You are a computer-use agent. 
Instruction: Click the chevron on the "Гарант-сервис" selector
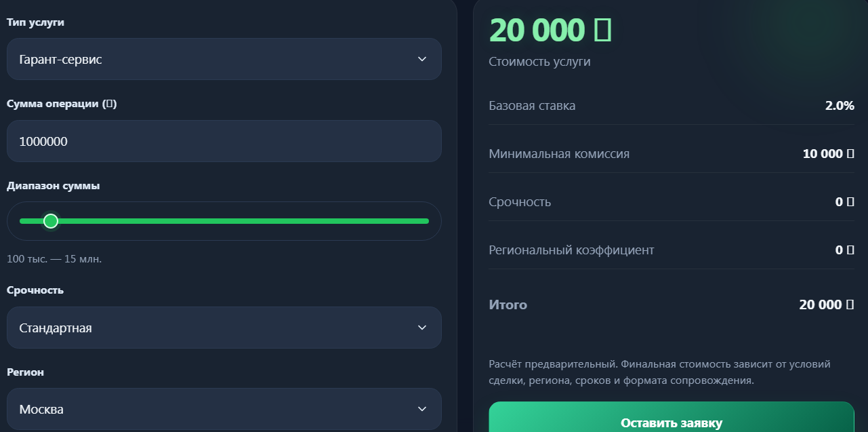(x=421, y=59)
